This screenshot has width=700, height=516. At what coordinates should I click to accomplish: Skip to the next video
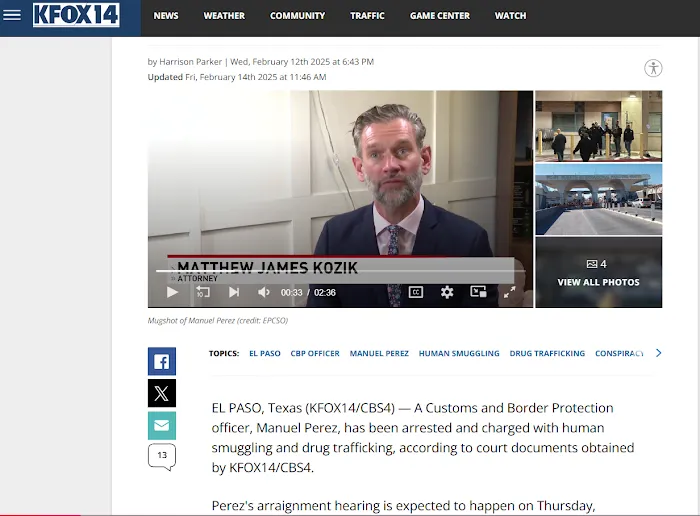(x=234, y=292)
